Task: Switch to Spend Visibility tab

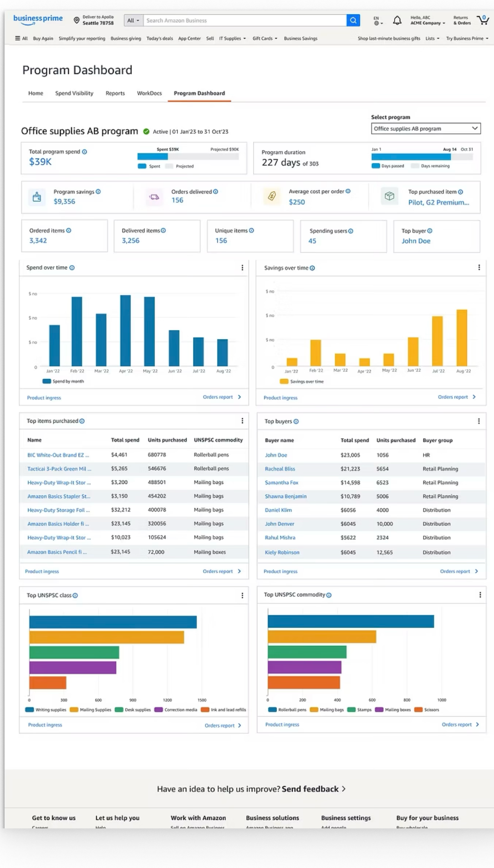Action: tap(74, 93)
